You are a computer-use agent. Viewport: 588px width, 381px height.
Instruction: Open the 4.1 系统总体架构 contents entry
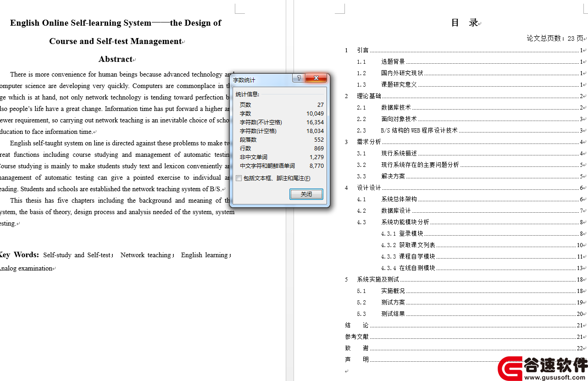[x=470, y=199]
